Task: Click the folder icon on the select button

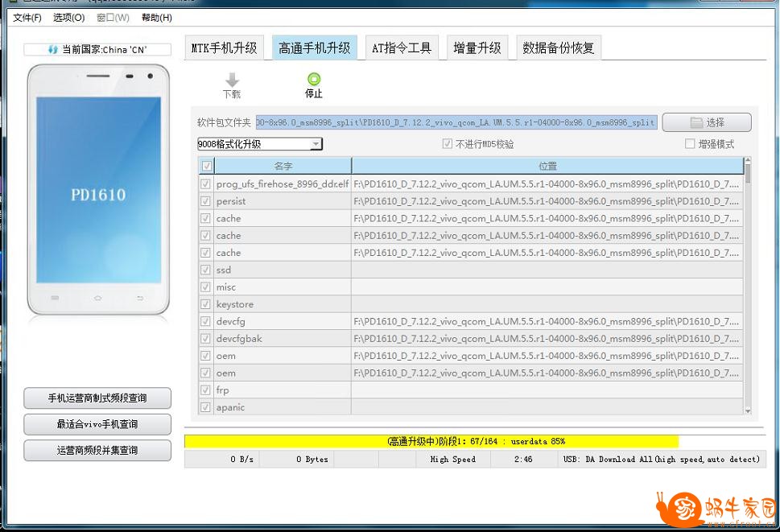Action: pyautogui.click(x=696, y=122)
